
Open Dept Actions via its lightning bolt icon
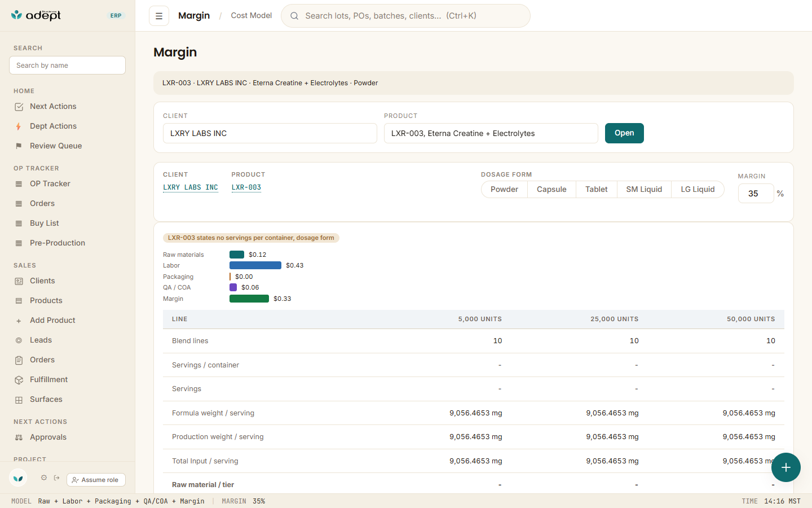(x=19, y=126)
